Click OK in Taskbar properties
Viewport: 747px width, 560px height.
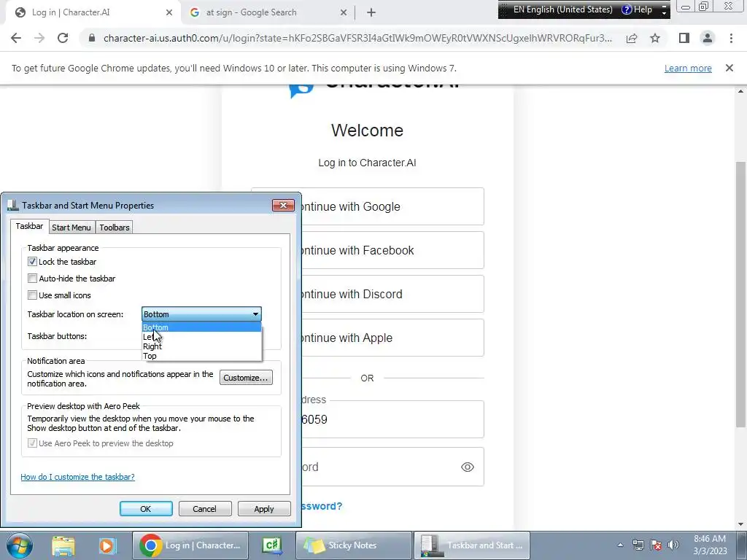146,508
